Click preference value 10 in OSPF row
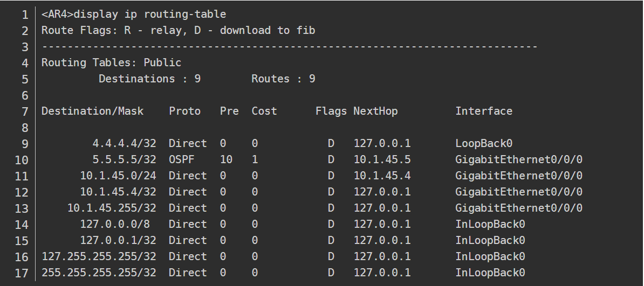Viewport: 644px width, 286px height. pos(227,159)
